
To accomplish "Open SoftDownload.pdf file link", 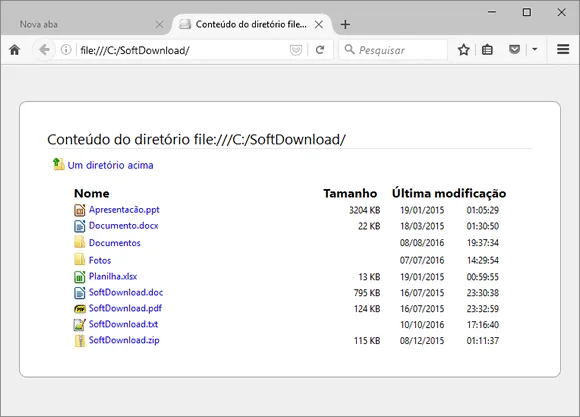I will click(125, 308).
